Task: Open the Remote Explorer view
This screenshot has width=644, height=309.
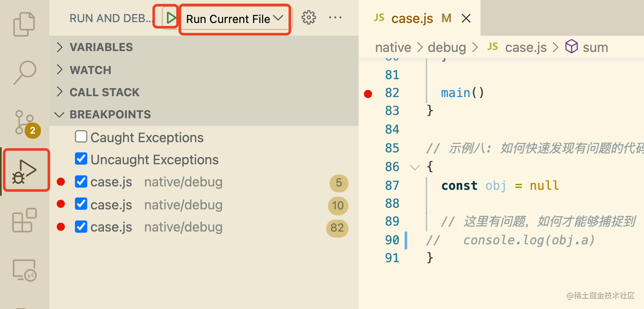Action: pyautogui.click(x=24, y=269)
